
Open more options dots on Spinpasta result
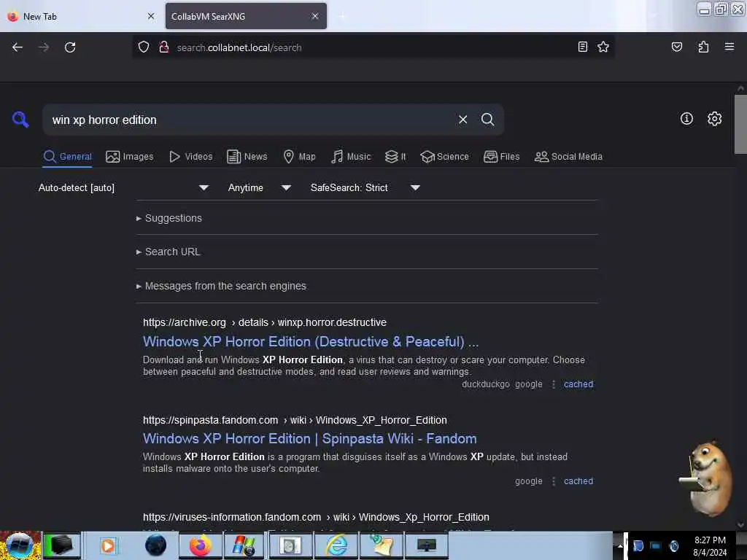(553, 481)
